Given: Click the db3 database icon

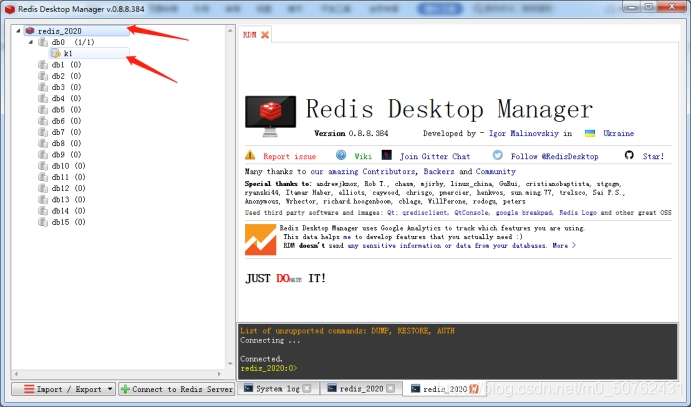Looking at the screenshot, I should pos(43,87).
